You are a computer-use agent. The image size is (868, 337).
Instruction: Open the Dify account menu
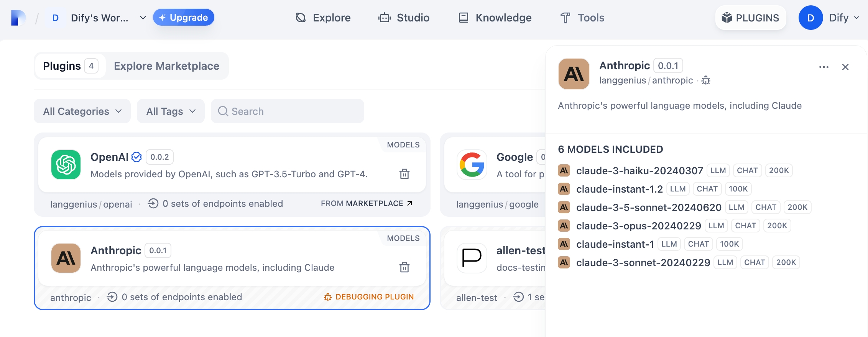click(x=829, y=18)
